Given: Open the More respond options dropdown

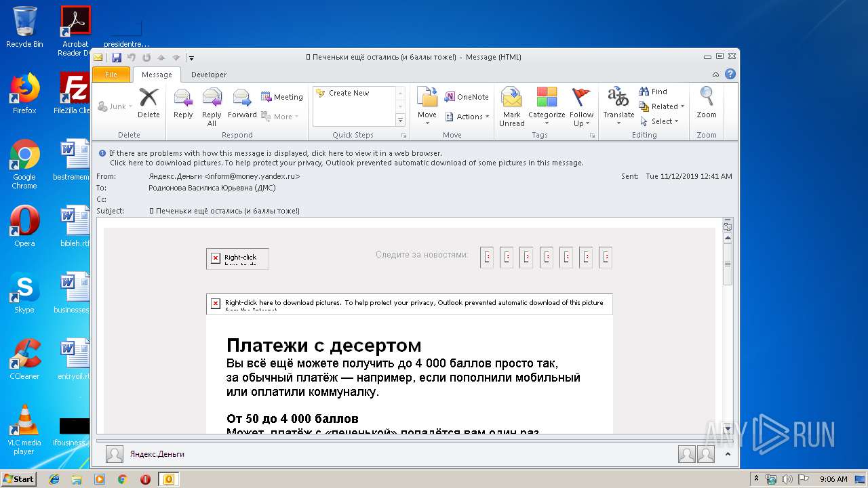Looking at the screenshot, I should (x=280, y=117).
